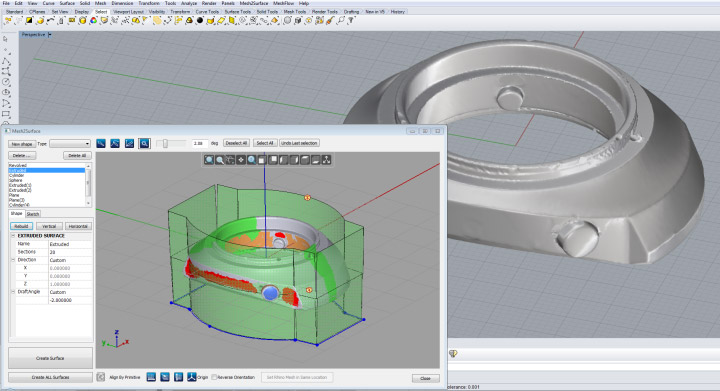Click the Select All button
The height and width of the screenshot is (391, 720).
pos(264,143)
